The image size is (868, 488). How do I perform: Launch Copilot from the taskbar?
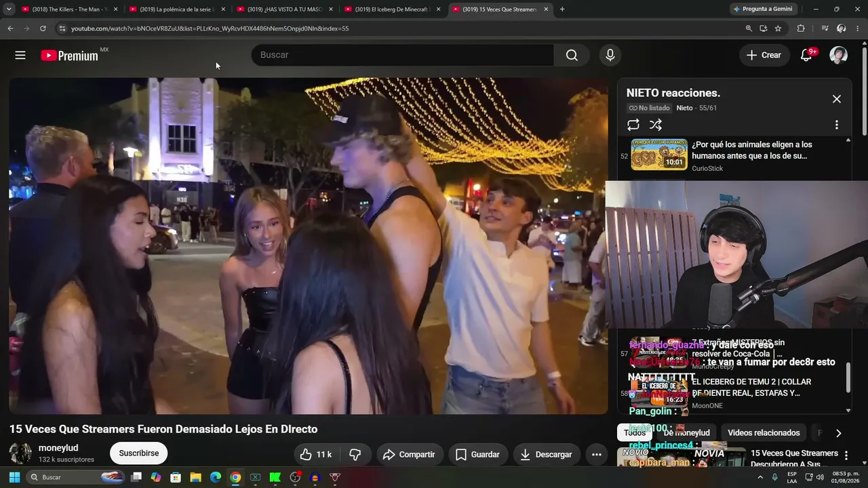tap(156, 477)
